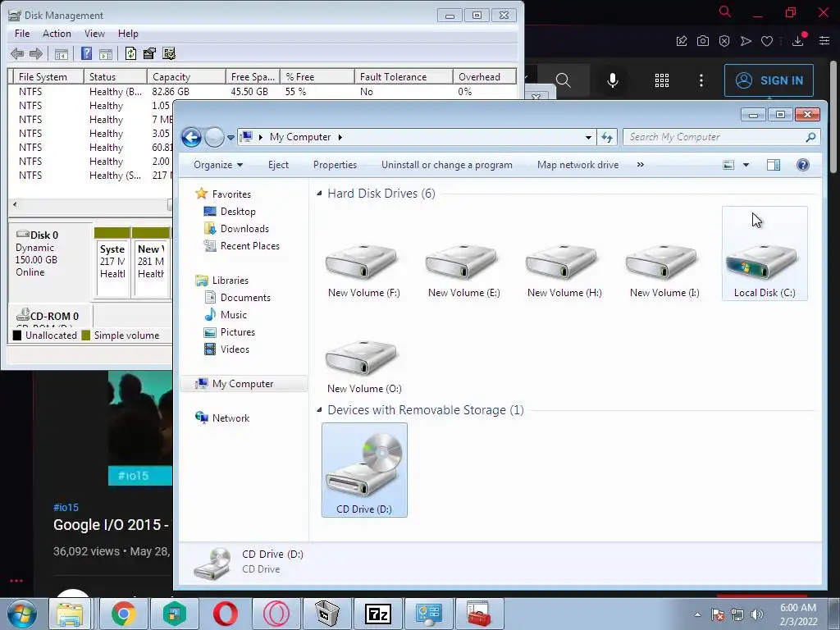Viewport: 840px width, 630px height.
Task: Show hidden system tray icons
Action: tap(697, 614)
